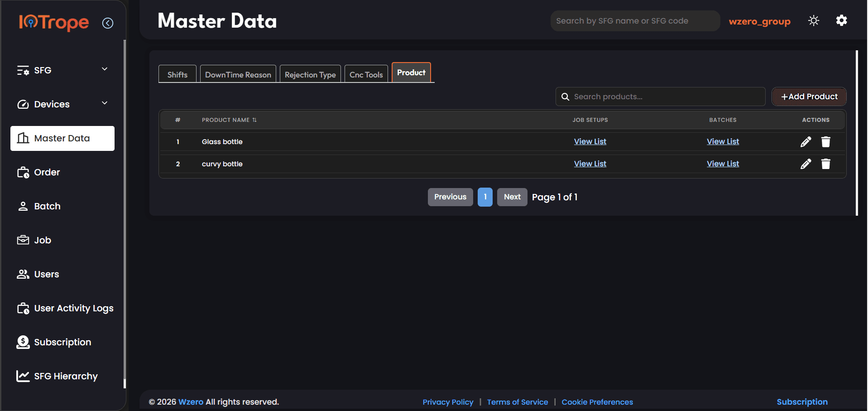Open User Activity Logs label
868x411 pixels.
74,308
